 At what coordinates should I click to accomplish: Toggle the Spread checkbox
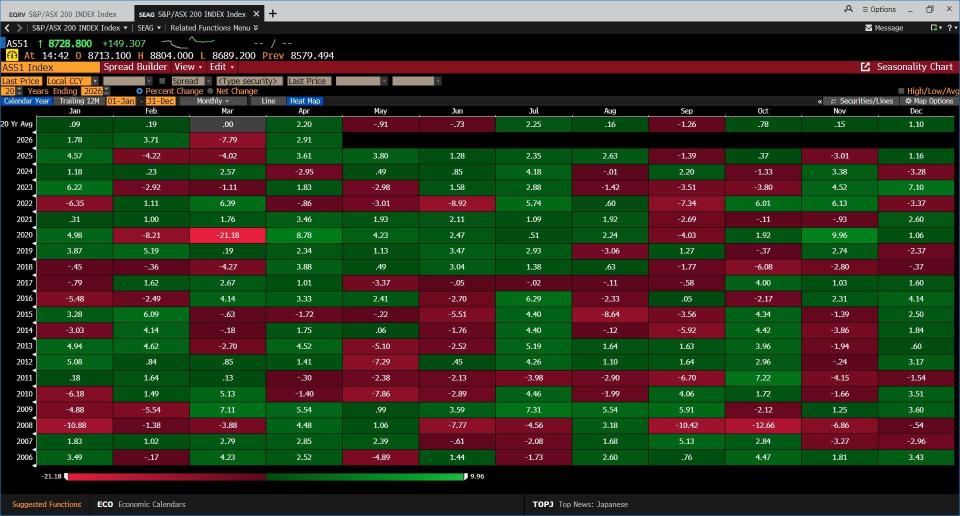pyautogui.click(x=162, y=81)
